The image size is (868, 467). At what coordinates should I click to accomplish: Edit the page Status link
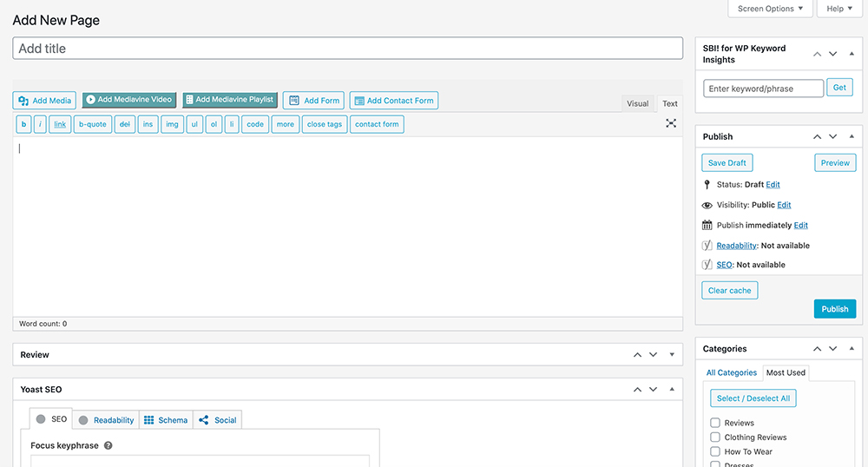[x=773, y=185]
